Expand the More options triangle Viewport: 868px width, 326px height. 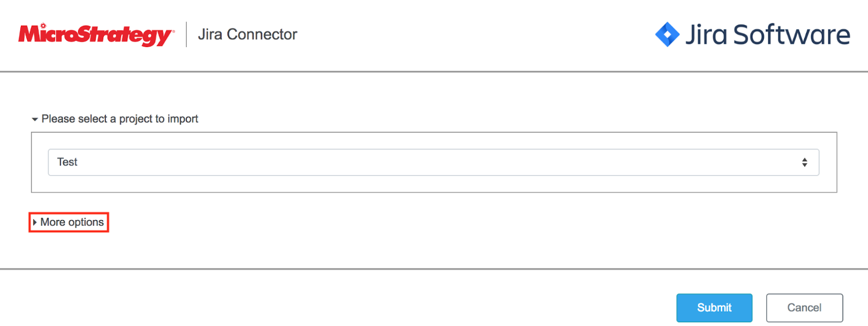35,222
